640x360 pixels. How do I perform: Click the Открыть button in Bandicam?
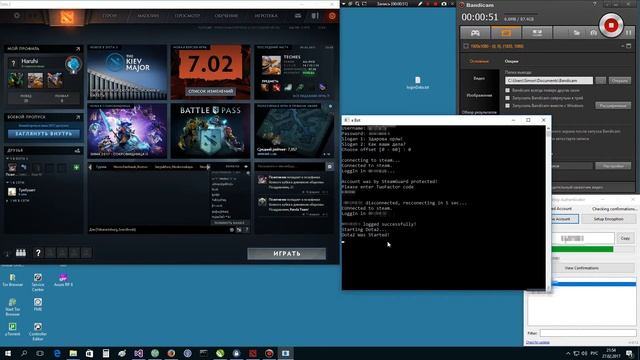pyautogui.click(x=620, y=80)
